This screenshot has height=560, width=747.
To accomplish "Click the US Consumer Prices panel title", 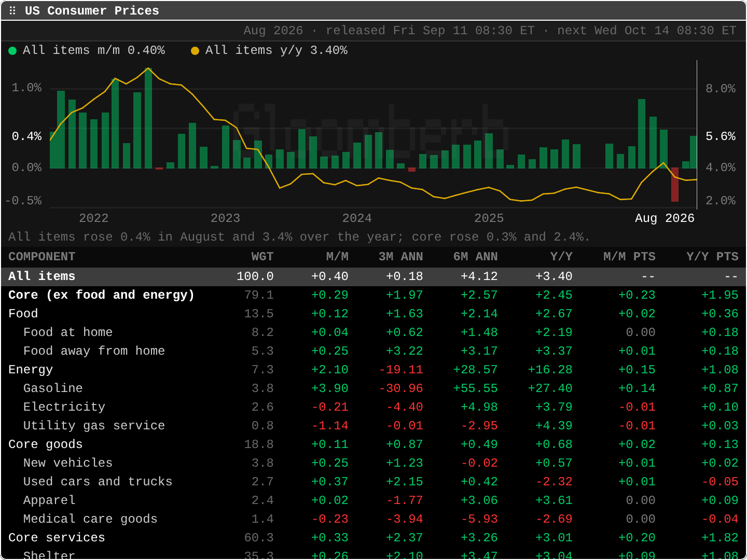I will [92, 11].
